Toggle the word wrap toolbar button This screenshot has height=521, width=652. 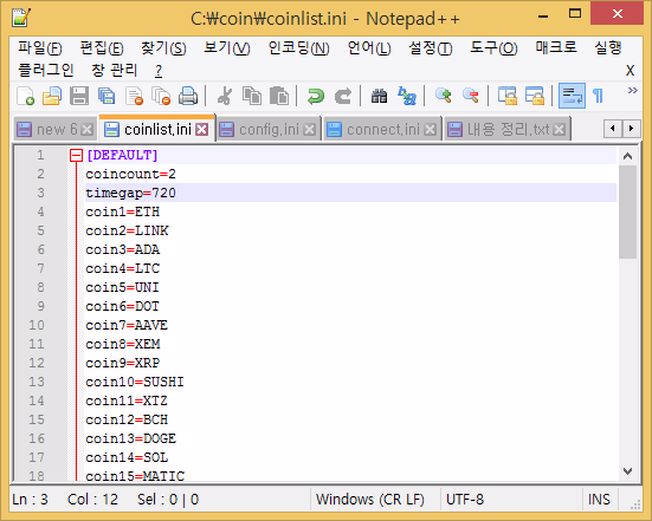[x=571, y=96]
